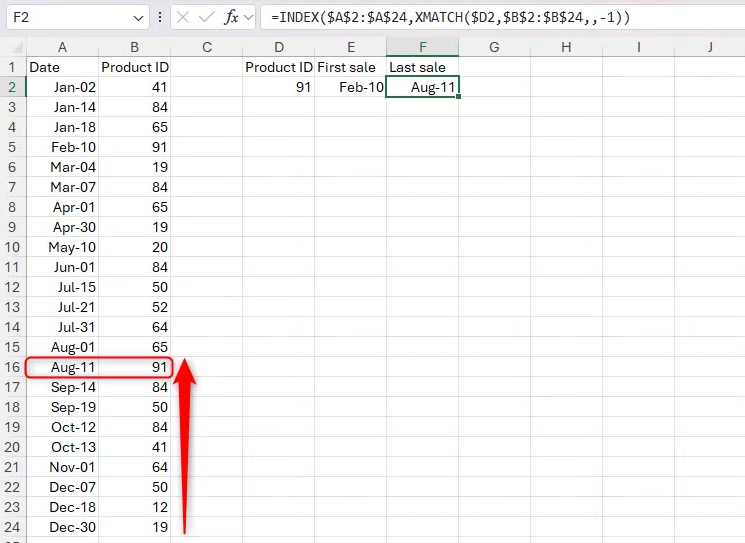Click the Oct-13 date cell
The image size is (745, 543).
tap(62, 447)
